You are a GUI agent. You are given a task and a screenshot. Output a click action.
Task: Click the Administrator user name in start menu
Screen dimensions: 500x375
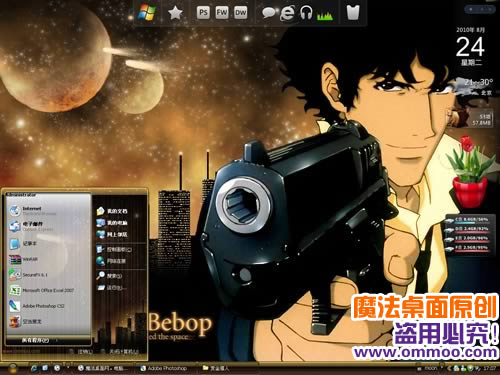coord(22,195)
